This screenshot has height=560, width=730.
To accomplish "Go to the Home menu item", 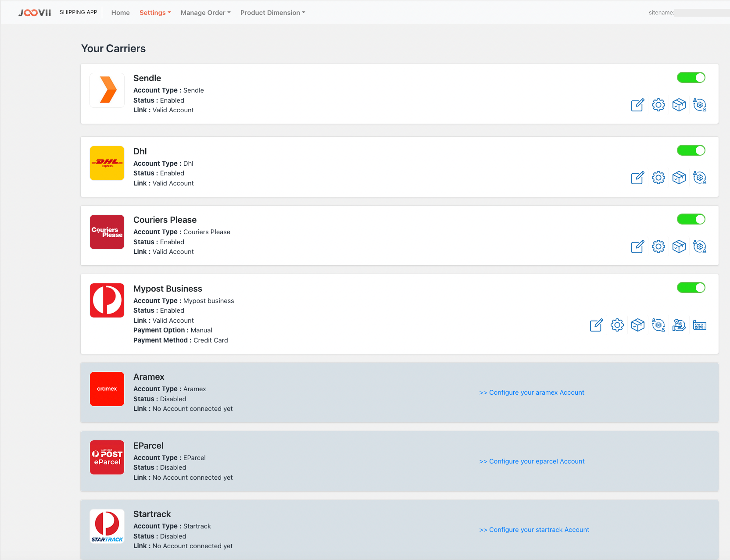I will coord(120,13).
